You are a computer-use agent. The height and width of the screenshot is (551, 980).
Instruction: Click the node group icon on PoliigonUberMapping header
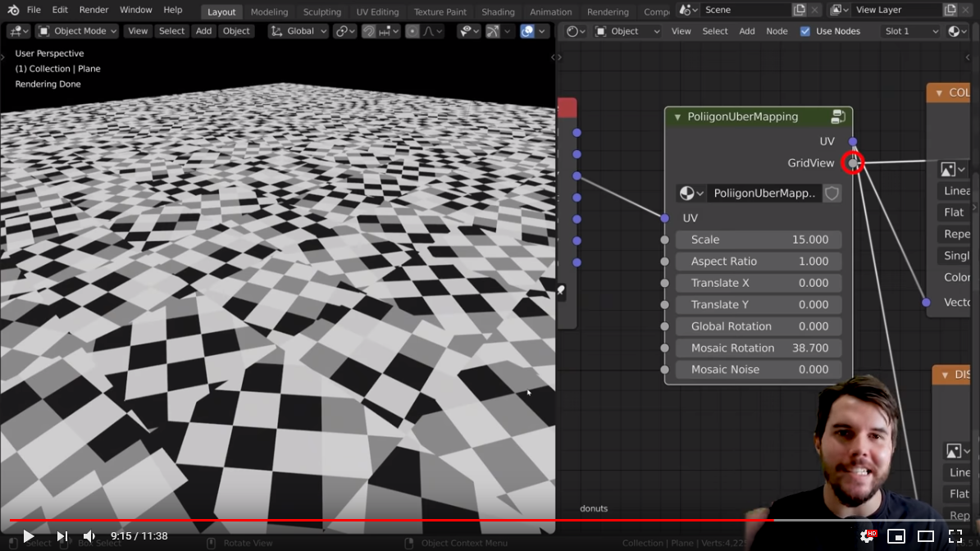click(838, 116)
